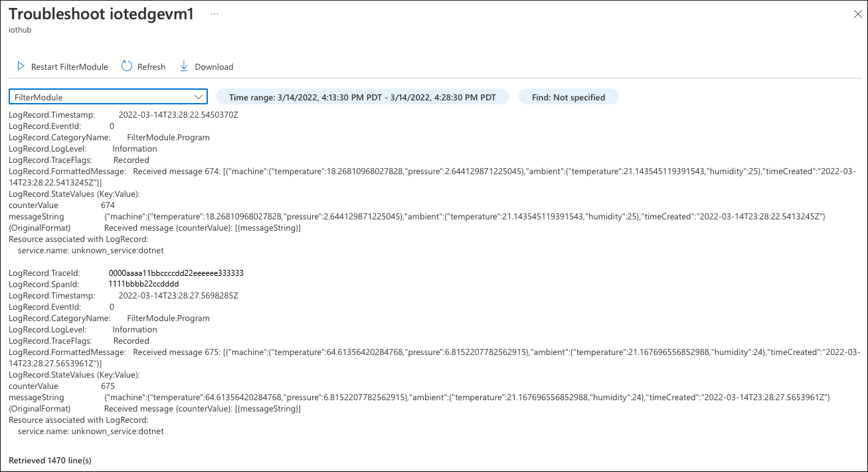The height and width of the screenshot is (472, 868).
Task: Click the LogRecord.TraceId label
Action: [44, 273]
